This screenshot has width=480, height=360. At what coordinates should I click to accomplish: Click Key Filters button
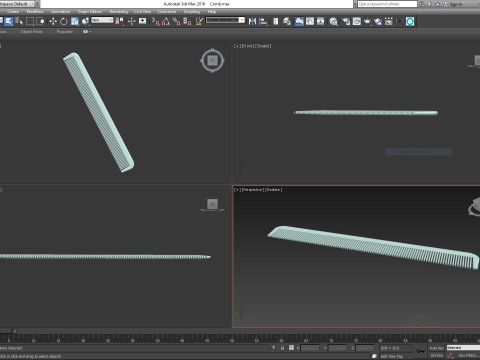(469, 356)
